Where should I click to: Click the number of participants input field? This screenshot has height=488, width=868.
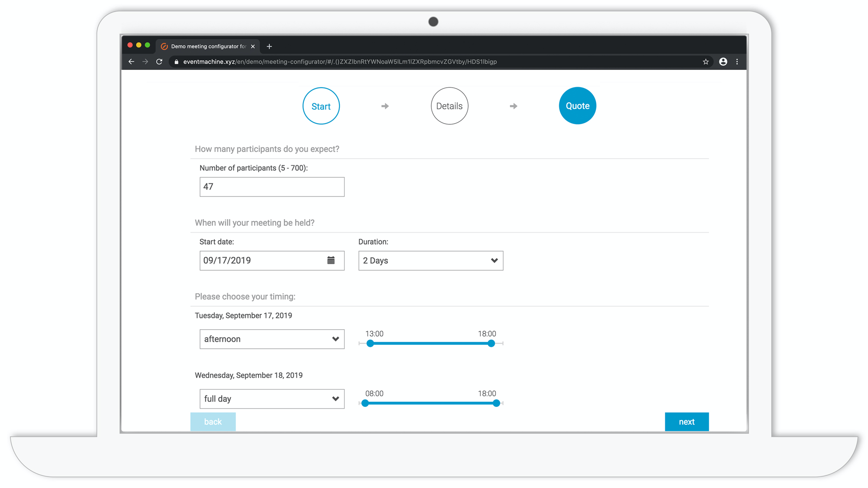tap(272, 187)
